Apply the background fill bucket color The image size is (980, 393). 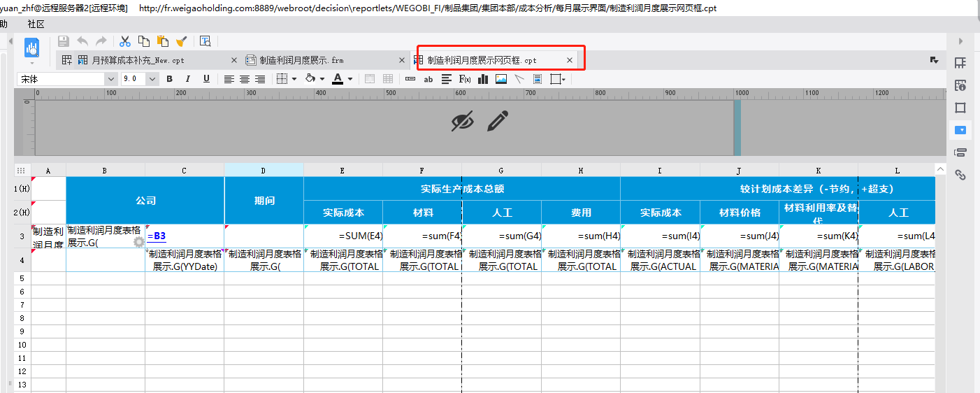(311, 79)
